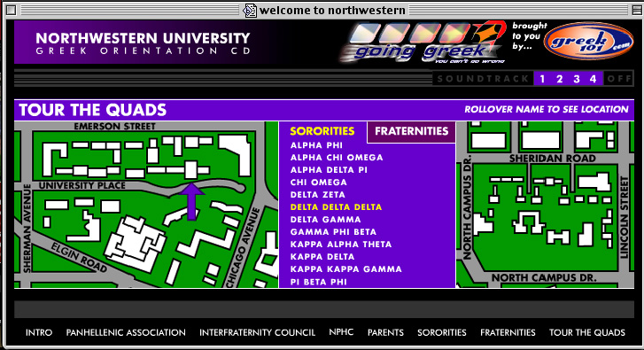Screen dimensions: 644x350
Task: Select the Sororities tab in list
Action: tap(322, 131)
